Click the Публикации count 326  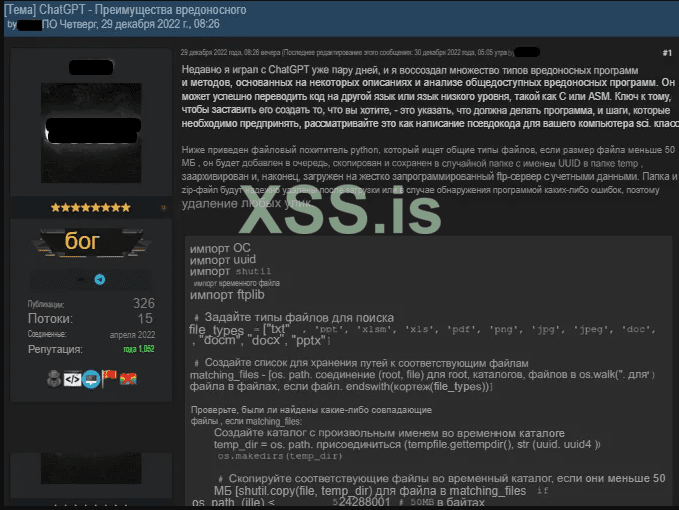[144, 303]
